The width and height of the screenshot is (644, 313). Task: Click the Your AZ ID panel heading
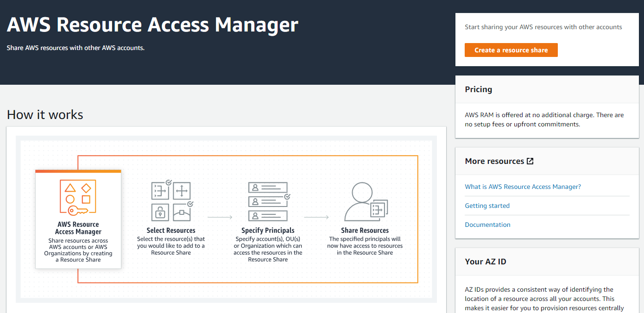pos(486,262)
